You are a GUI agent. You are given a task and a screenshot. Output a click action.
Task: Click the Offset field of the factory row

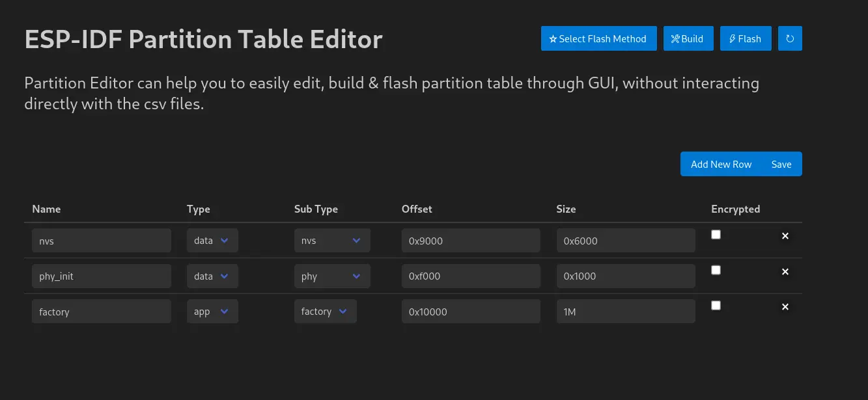pos(471,311)
